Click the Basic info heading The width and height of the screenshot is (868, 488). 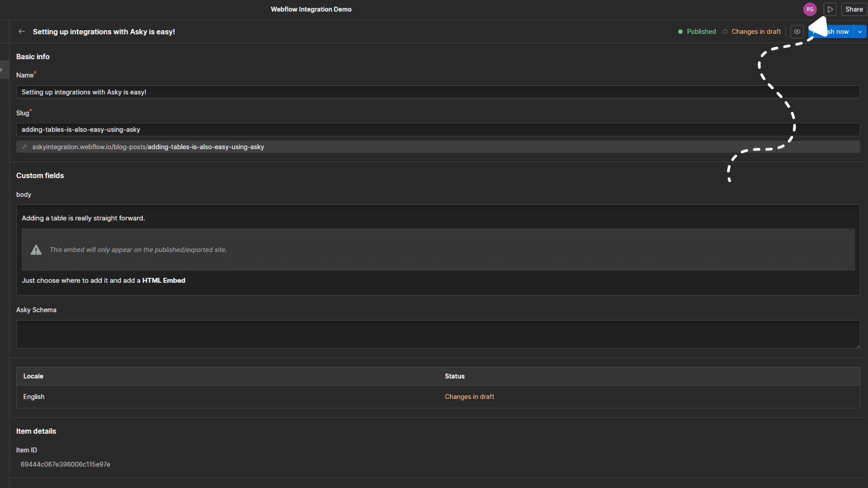(33, 57)
